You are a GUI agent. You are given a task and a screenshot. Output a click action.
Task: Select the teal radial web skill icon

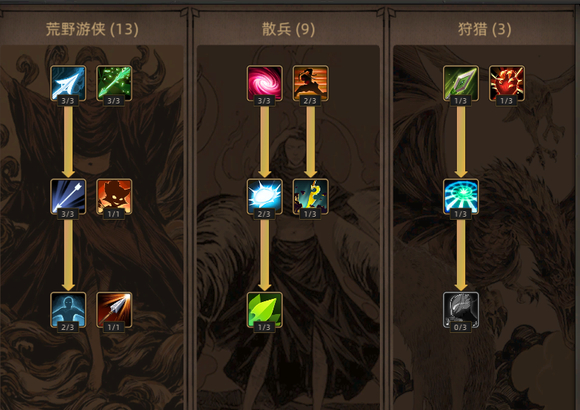(x=461, y=196)
